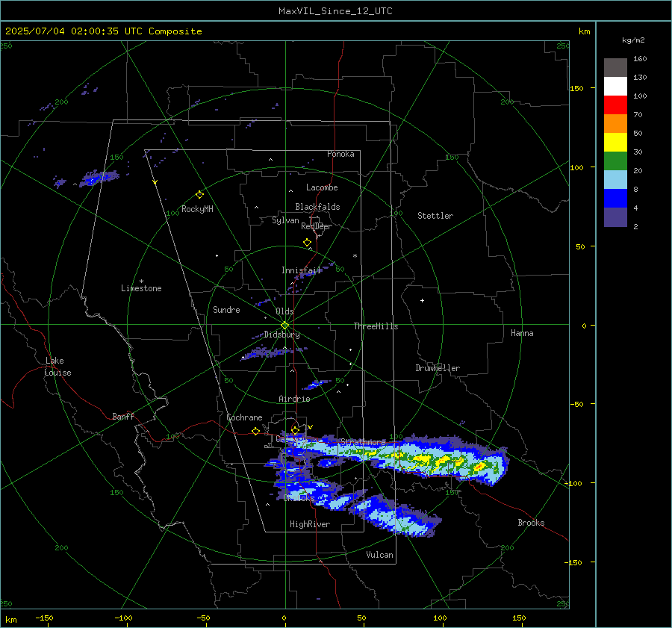
Task: Click the Sundre town label
Action: click(x=226, y=310)
